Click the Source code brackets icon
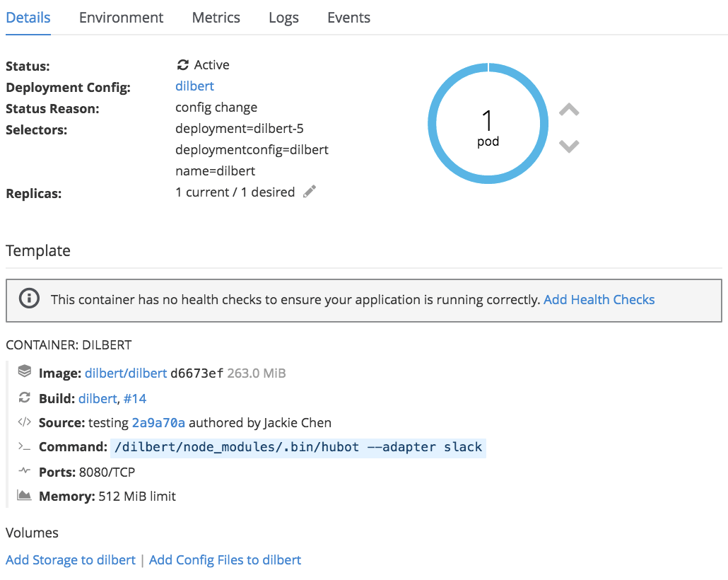Image resolution: width=728 pixels, height=580 pixels. 25,422
